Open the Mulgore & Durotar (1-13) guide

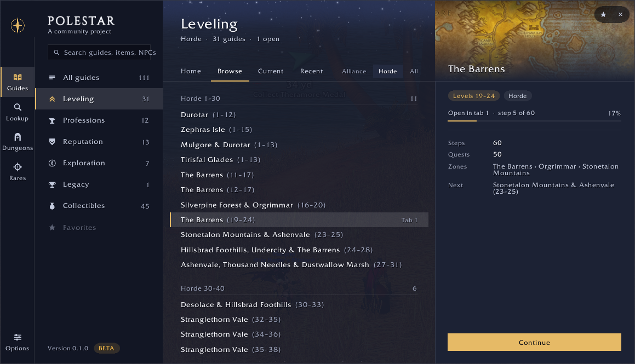pyautogui.click(x=299, y=145)
